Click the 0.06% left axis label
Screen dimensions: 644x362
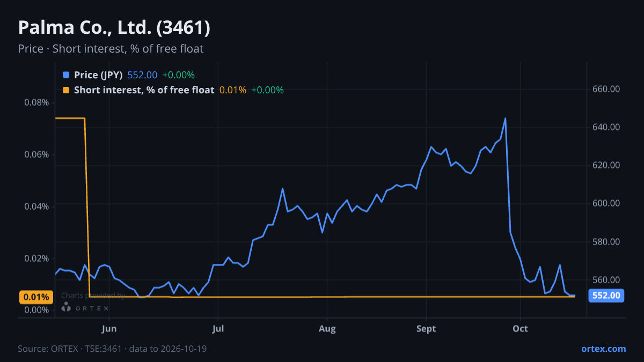(x=36, y=154)
